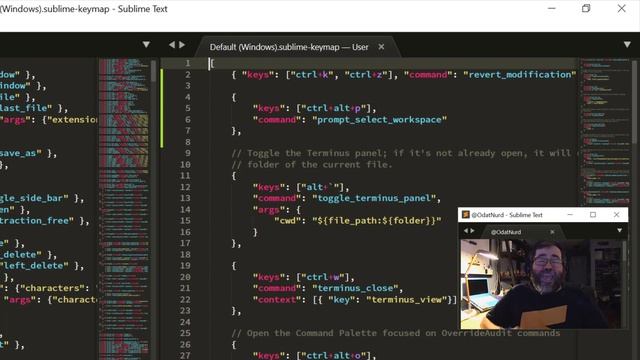Click line number 1 in gutter
This screenshot has width=640, height=360.
(x=188, y=63)
